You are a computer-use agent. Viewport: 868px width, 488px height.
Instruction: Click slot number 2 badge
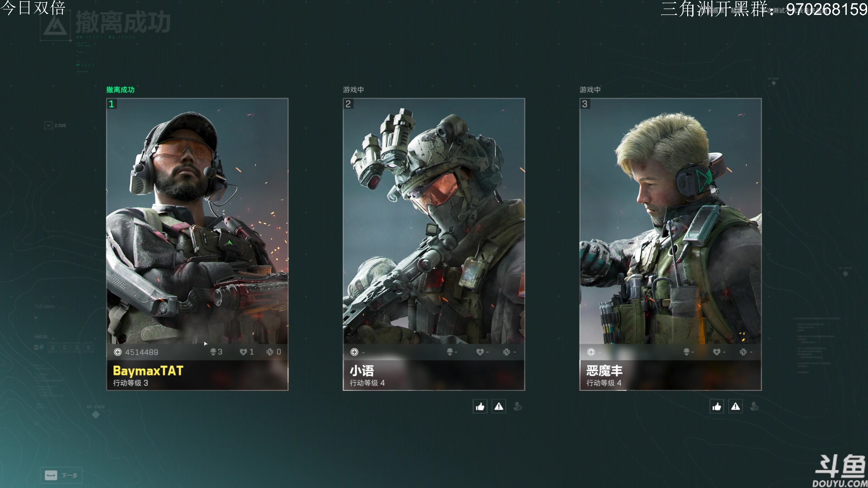coord(348,104)
